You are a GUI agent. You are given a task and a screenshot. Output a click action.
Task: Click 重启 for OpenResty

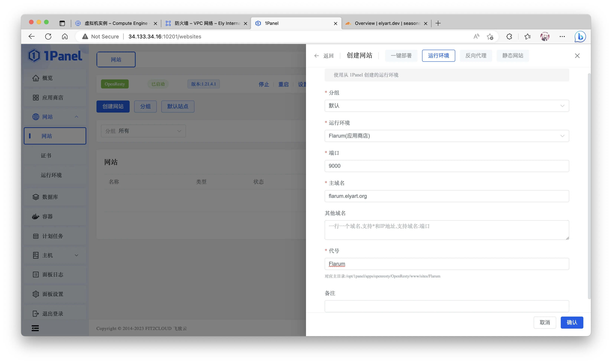click(283, 84)
